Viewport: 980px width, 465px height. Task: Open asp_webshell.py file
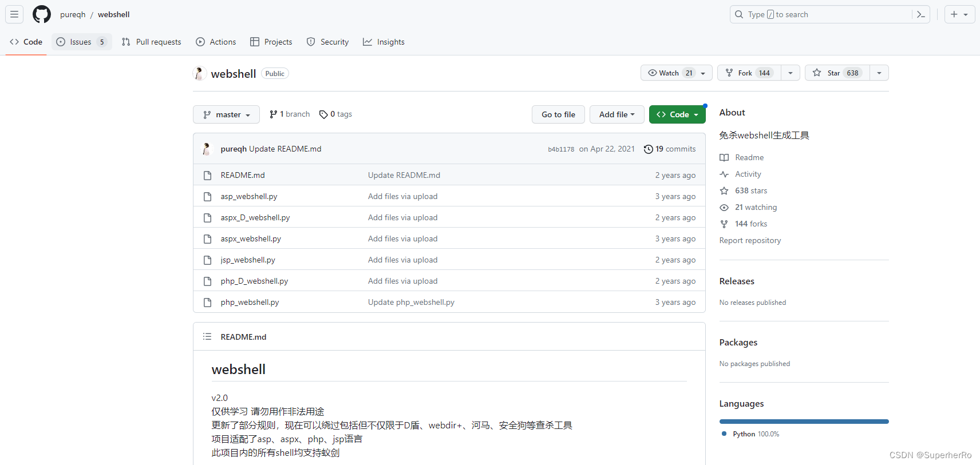249,196
